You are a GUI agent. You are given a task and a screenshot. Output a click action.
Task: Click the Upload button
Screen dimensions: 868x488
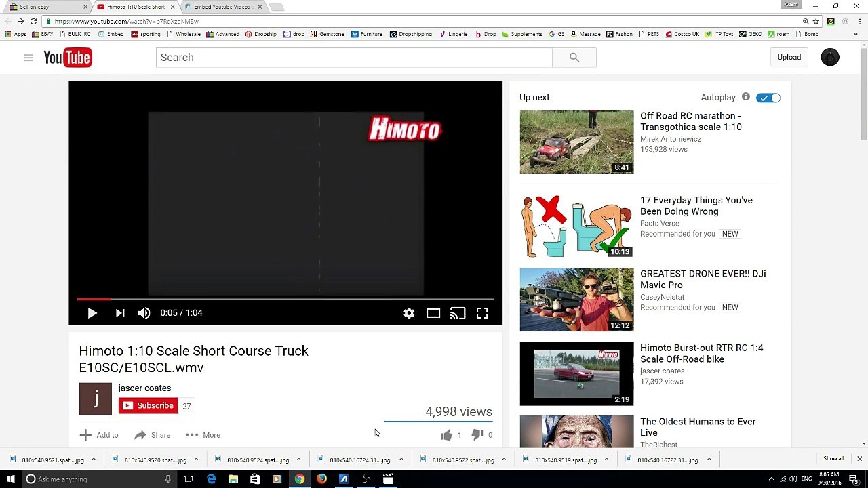tap(789, 57)
